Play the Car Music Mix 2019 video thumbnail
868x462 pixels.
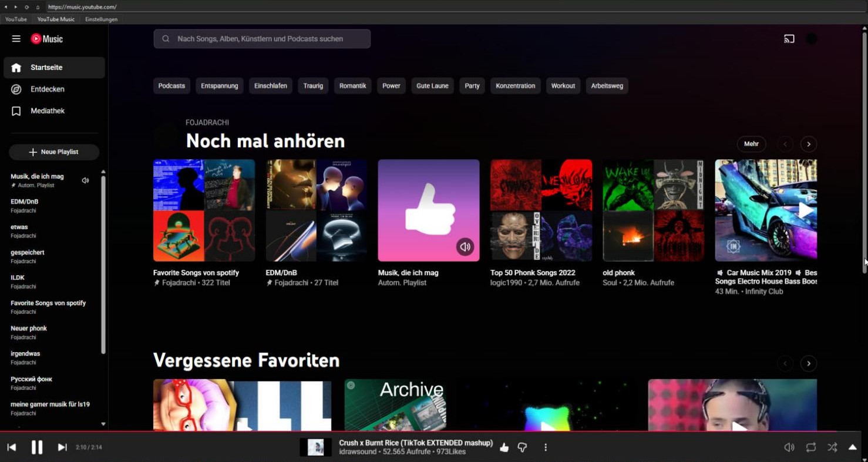point(766,210)
